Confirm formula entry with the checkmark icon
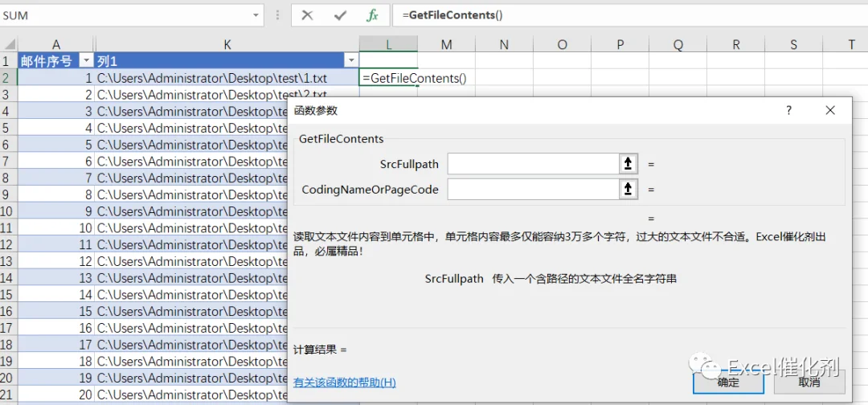 (x=340, y=15)
